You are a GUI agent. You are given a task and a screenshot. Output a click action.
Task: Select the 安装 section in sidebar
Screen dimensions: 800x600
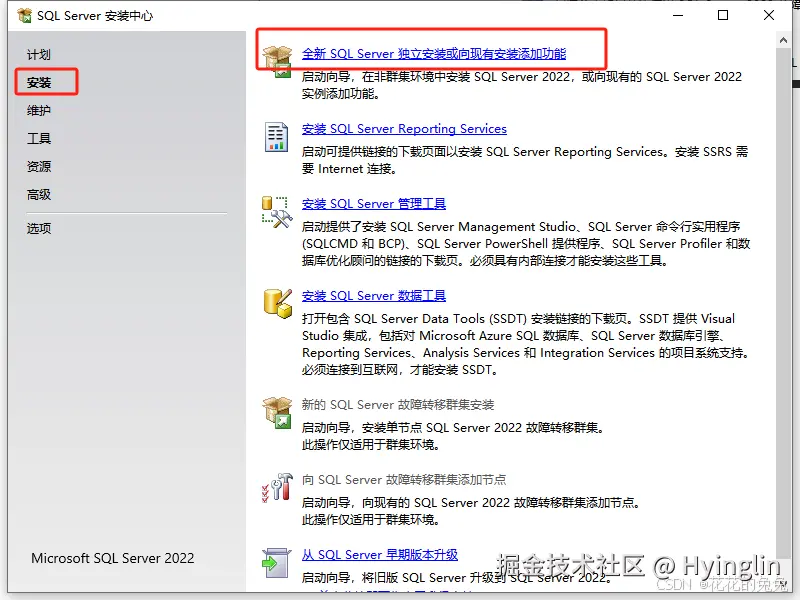click(39, 82)
